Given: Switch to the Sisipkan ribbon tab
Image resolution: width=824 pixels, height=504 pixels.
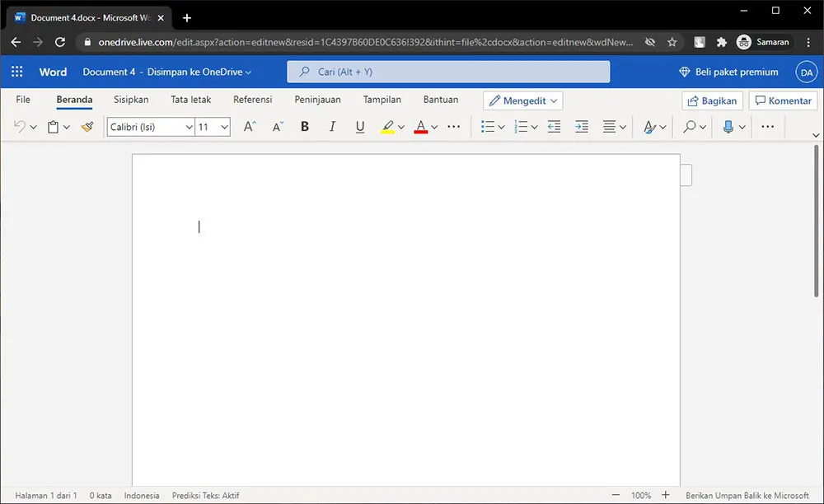Looking at the screenshot, I should pyautogui.click(x=130, y=99).
